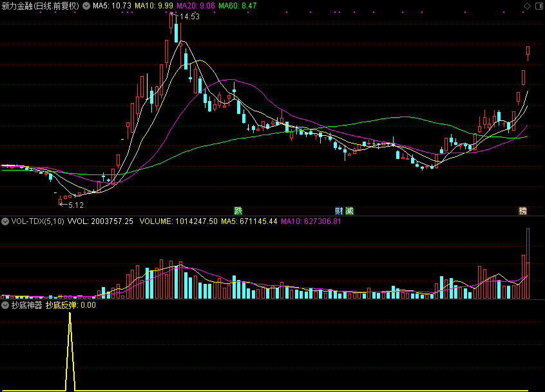
Task: Click the 14.53 high price label
Action: 189,16
